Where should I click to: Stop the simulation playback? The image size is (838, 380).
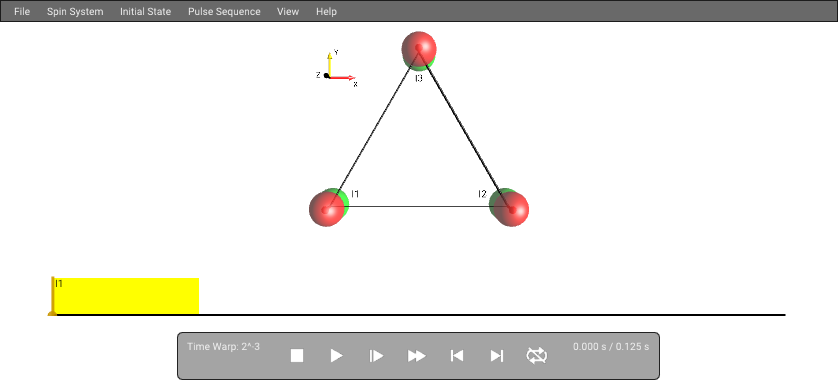coord(297,355)
